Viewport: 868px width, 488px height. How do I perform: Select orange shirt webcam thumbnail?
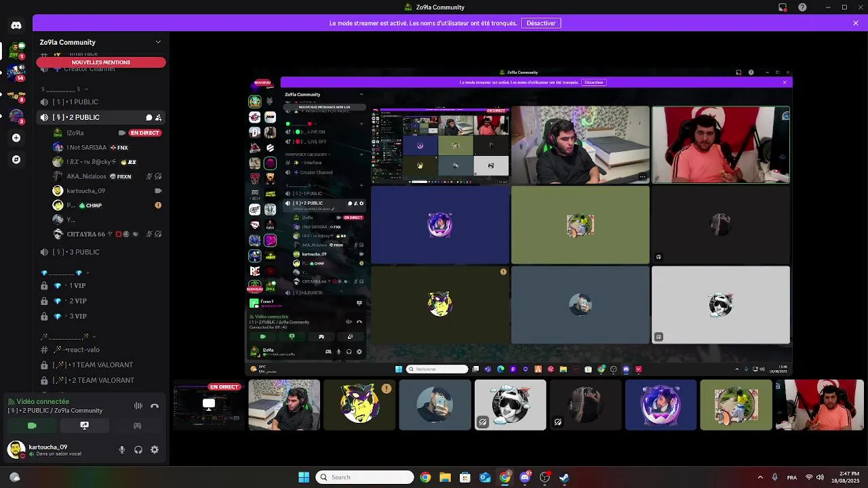(x=819, y=405)
